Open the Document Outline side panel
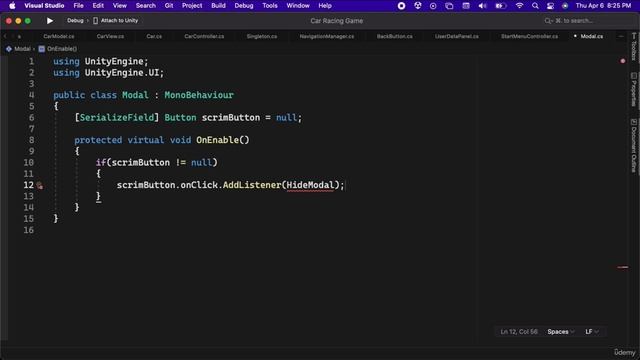 tap(634, 145)
